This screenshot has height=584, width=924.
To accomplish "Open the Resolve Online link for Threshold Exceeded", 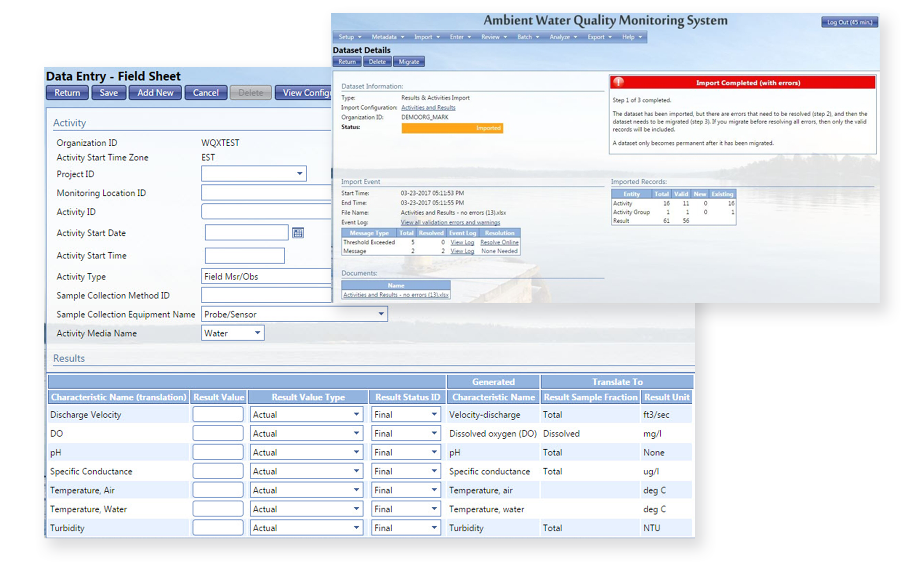I will coord(499,242).
